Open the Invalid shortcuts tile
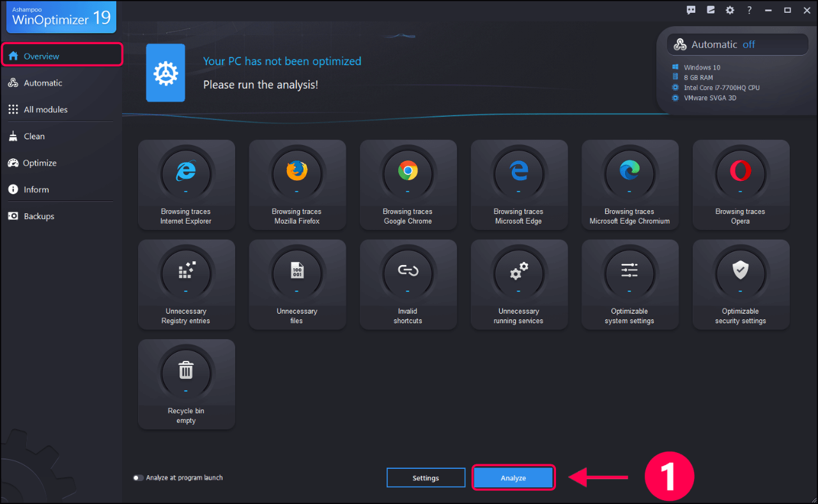Image resolution: width=818 pixels, height=504 pixels. click(408, 284)
